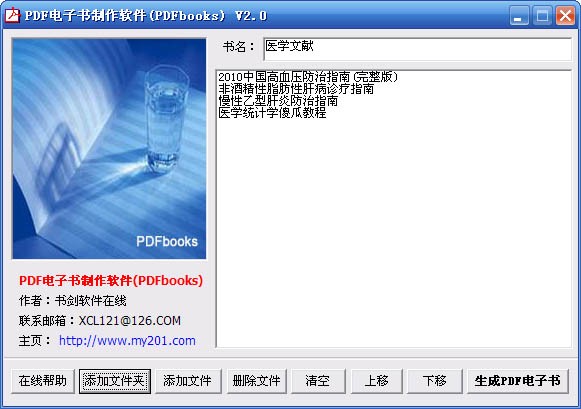
Task: Click 添加文件 to add a file
Action: pos(188,381)
